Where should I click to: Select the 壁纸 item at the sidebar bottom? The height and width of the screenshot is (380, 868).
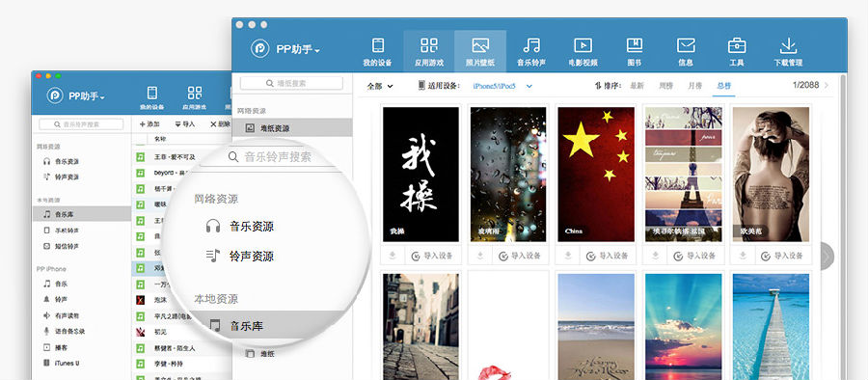pyautogui.click(x=260, y=353)
